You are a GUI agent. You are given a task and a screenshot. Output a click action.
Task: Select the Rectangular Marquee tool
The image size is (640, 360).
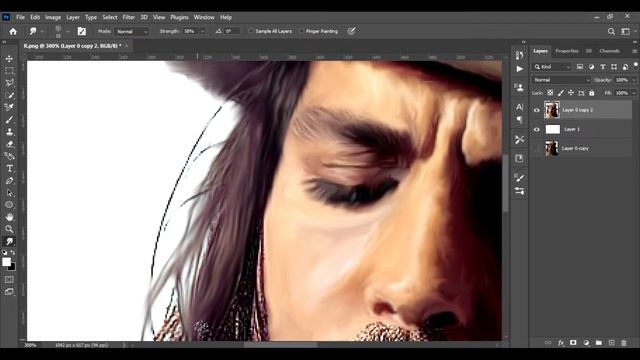pyautogui.click(x=9, y=71)
